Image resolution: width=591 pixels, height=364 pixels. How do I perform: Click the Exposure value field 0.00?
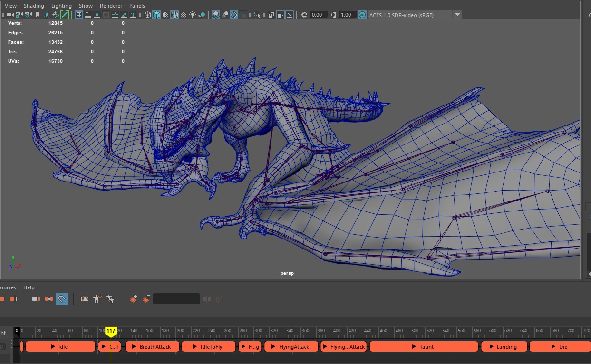(x=319, y=15)
